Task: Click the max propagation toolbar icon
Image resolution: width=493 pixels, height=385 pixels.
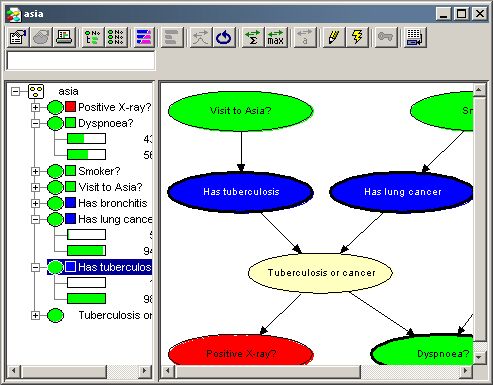Action: point(276,37)
